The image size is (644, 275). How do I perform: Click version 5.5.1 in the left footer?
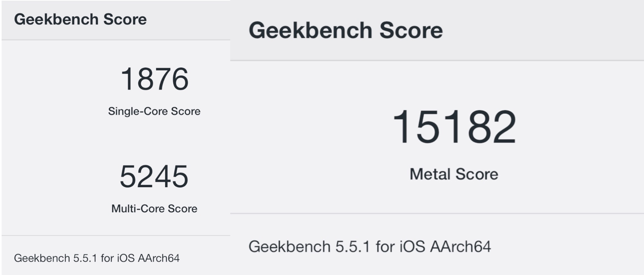click(x=85, y=258)
